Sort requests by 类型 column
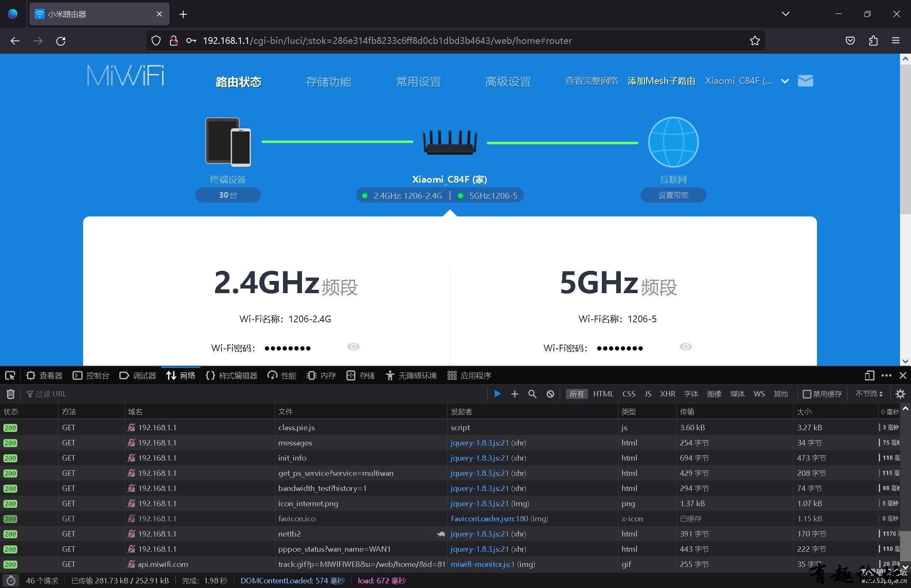This screenshot has height=588, width=911. tap(647, 411)
